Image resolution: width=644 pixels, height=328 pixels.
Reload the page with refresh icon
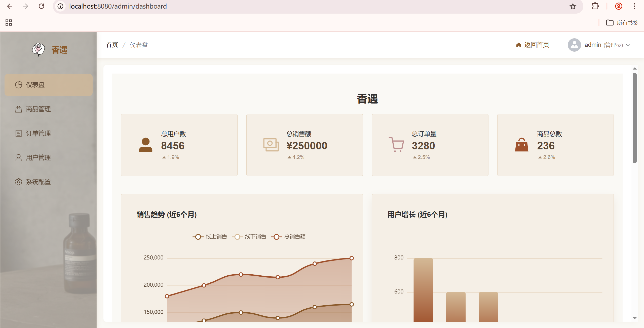coord(42,6)
